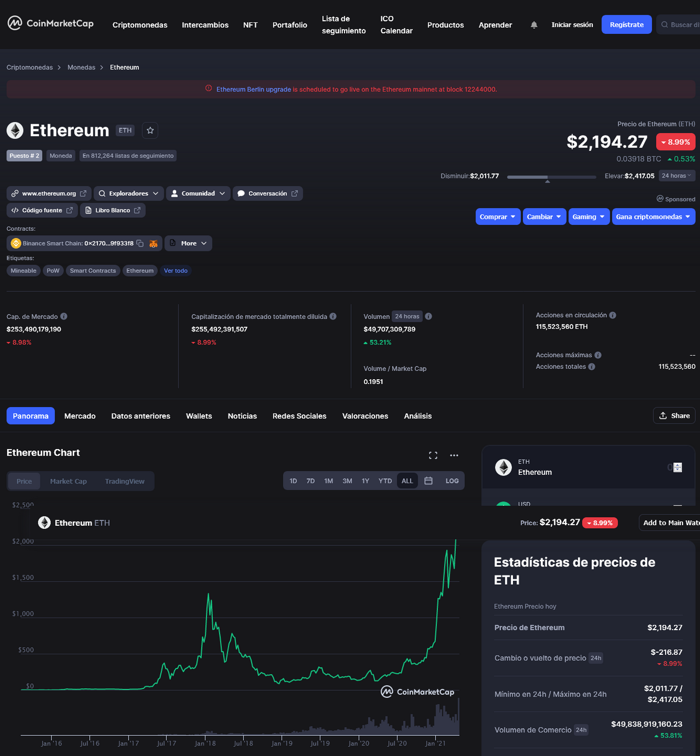Switch to Wallets tab

(199, 416)
